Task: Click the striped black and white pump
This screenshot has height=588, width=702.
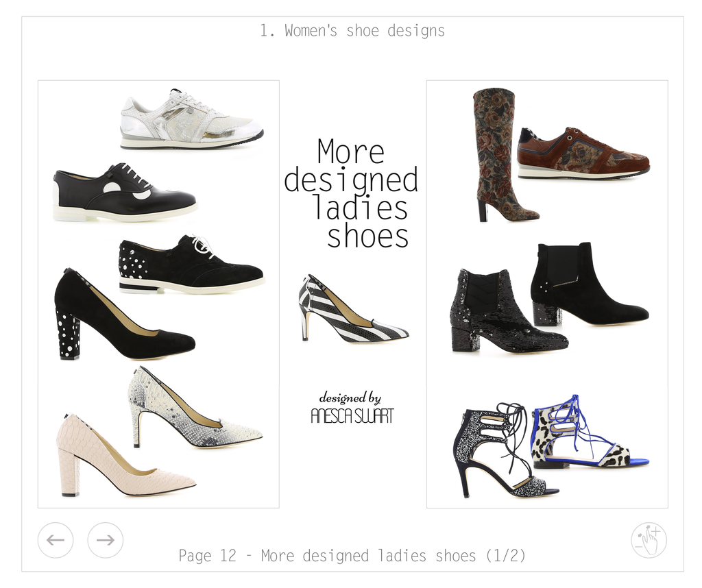Action: click(353, 309)
